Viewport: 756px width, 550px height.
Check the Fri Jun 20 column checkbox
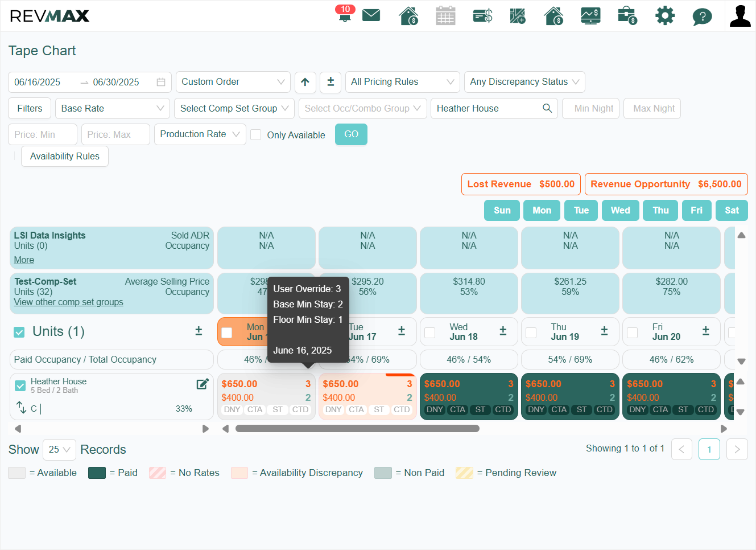point(633,333)
